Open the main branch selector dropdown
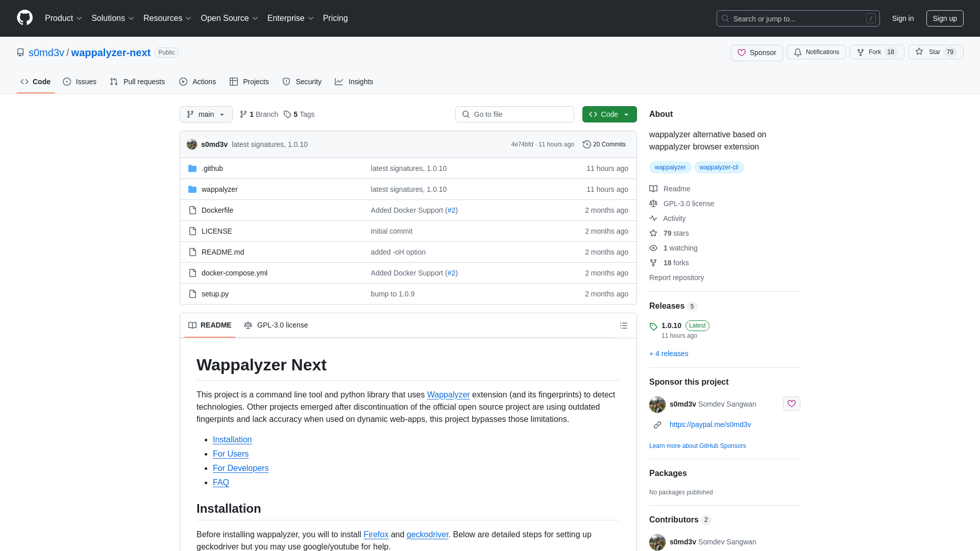This screenshot has width=980, height=551. (206, 114)
